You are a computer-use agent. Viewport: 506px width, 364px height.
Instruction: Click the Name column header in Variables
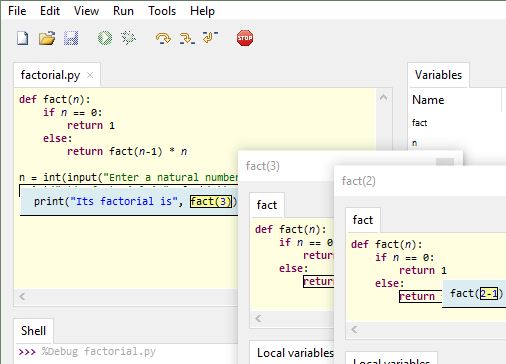[428, 100]
